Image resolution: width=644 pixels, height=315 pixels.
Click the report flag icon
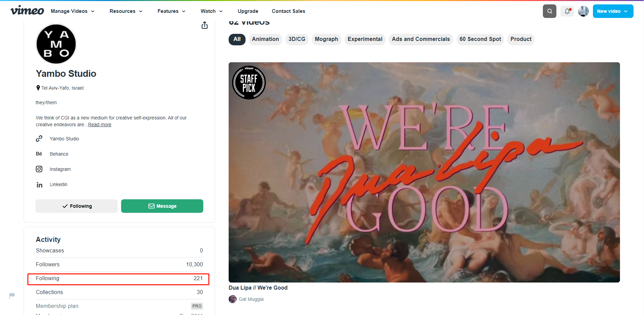pos(12,296)
